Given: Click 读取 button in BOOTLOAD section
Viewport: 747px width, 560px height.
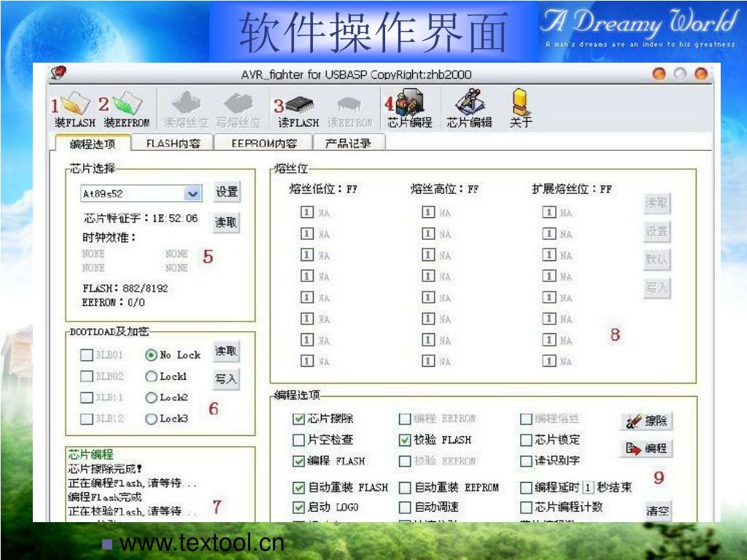Looking at the screenshot, I should (x=226, y=351).
